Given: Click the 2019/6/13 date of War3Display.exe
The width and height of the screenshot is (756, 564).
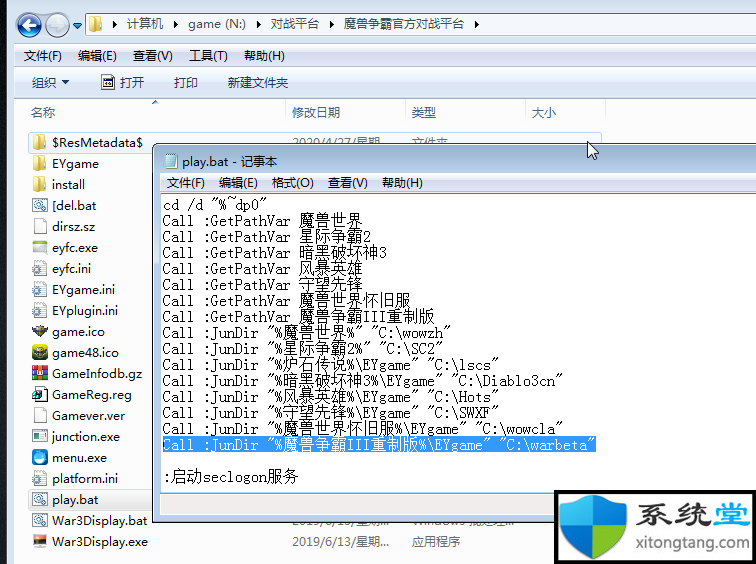Looking at the screenshot, I should click(x=340, y=542).
